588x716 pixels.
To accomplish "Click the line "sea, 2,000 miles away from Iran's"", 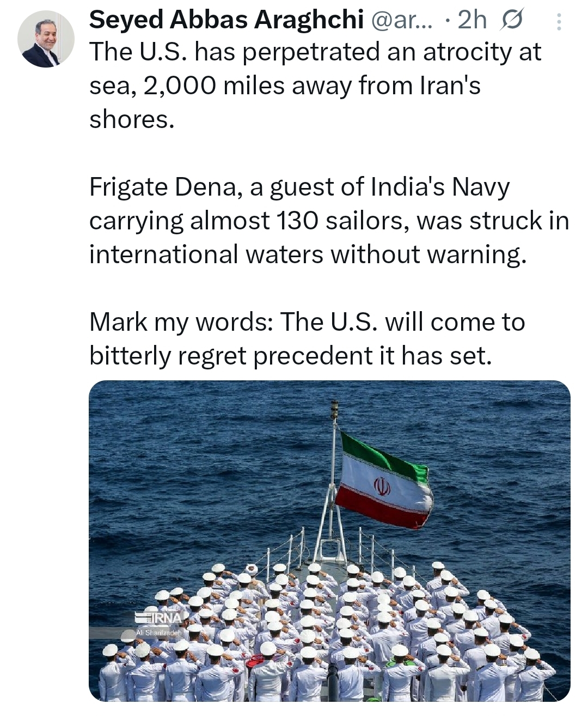I will [x=285, y=86].
